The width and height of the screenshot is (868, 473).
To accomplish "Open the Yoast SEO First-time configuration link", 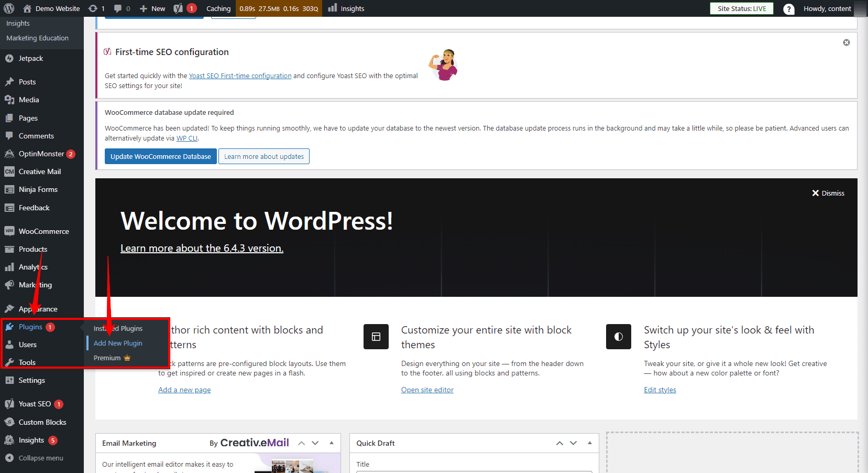I will (240, 76).
